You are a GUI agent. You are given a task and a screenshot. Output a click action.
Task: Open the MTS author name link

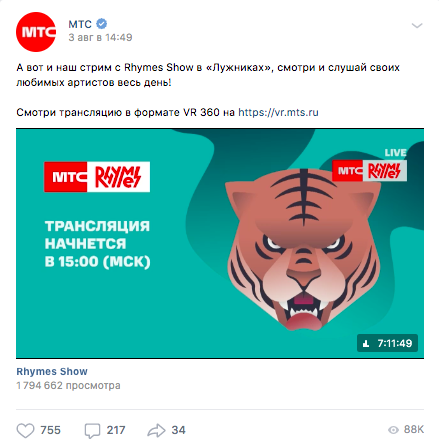pyautogui.click(x=80, y=24)
